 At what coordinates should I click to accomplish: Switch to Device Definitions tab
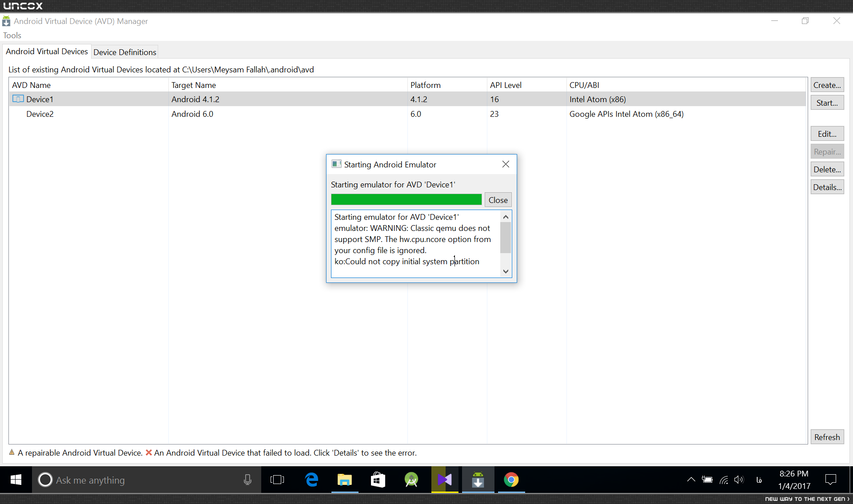point(125,52)
